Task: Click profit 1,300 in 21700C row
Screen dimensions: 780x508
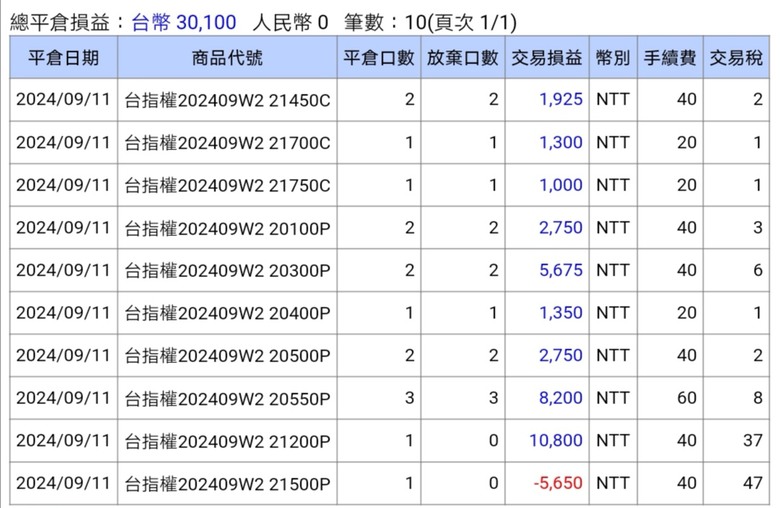Action: 561,142
